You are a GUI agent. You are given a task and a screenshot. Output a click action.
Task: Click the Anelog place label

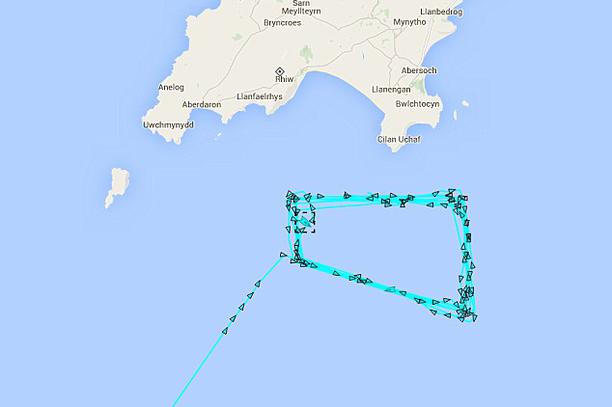point(171,87)
